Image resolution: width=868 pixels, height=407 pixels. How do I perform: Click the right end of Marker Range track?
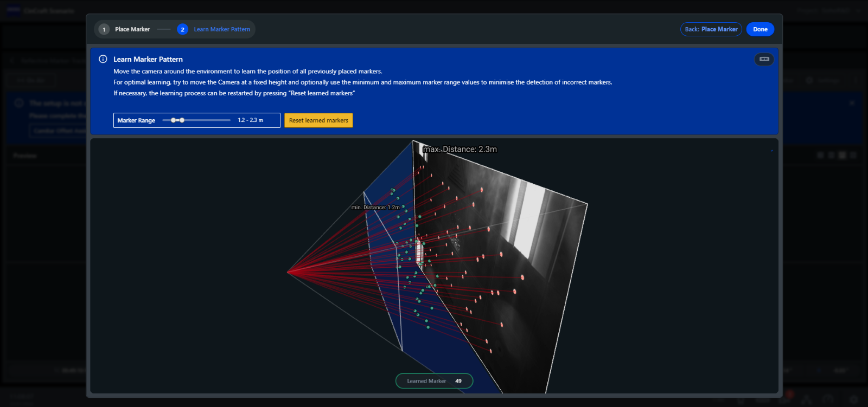pos(229,120)
